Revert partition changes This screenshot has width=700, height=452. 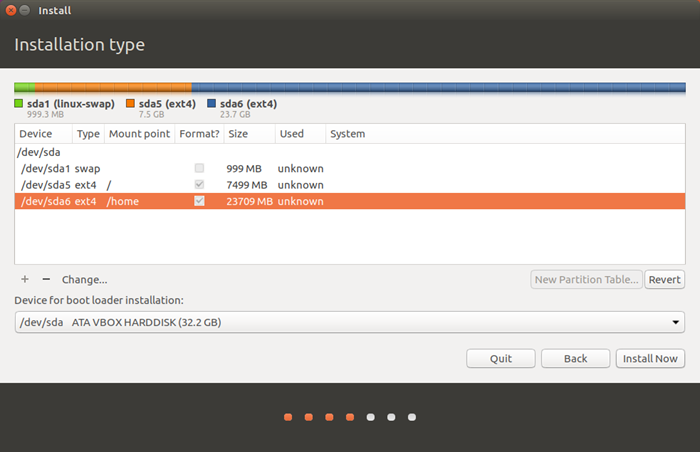pyautogui.click(x=664, y=280)
